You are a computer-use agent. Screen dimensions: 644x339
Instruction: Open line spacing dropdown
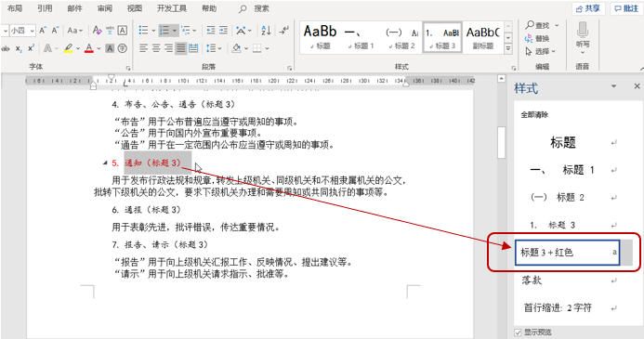click(214, 48)
